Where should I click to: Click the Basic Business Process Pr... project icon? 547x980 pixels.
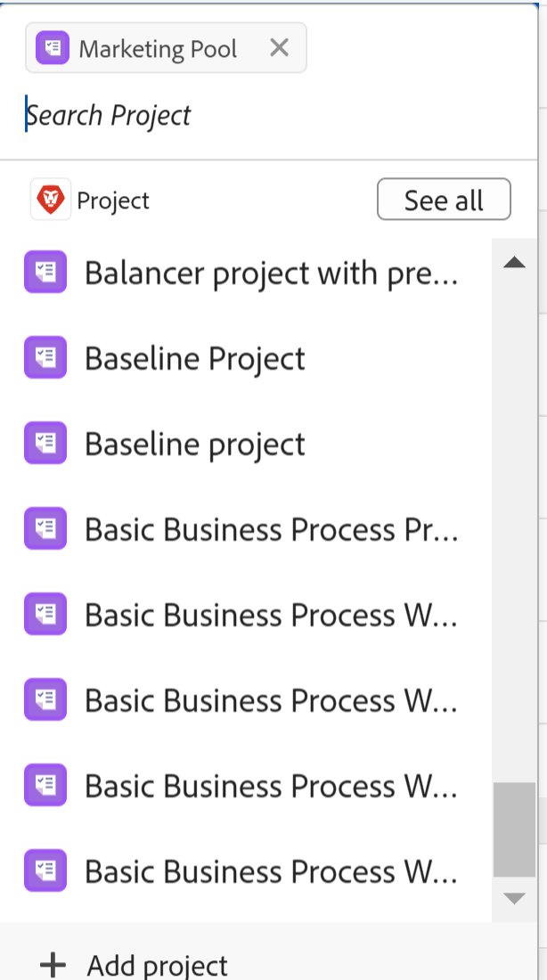point(45,528)
